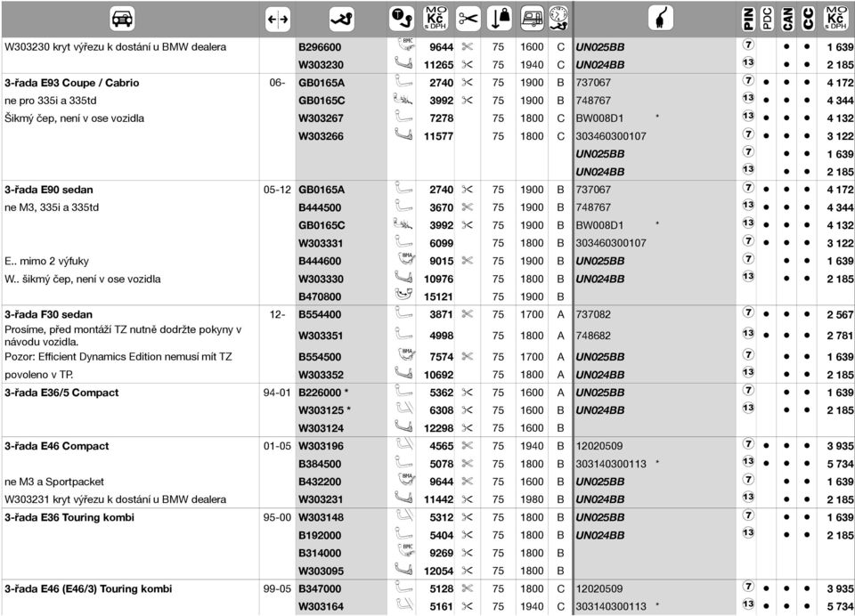Click the vertical load weight header icon
The height and width of the screenshot is (616, 855).
[499, 19]
